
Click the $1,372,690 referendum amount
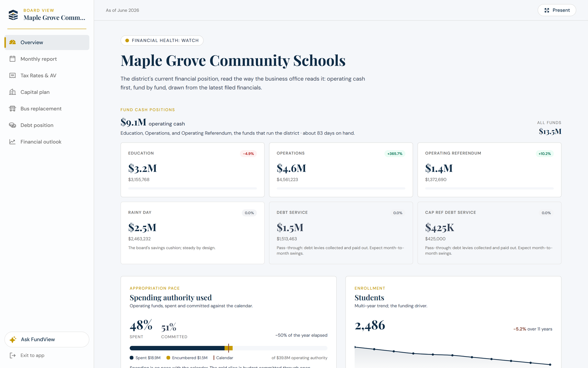coord(436,180)
